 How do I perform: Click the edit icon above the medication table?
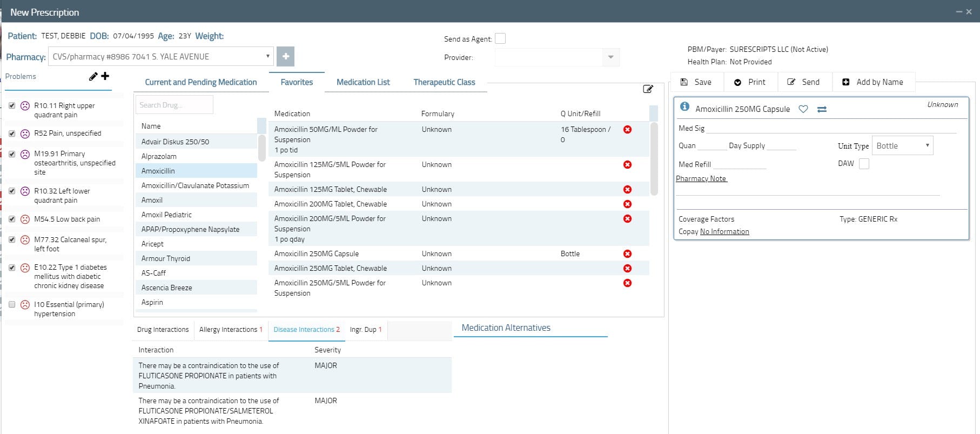click(648, 89)
